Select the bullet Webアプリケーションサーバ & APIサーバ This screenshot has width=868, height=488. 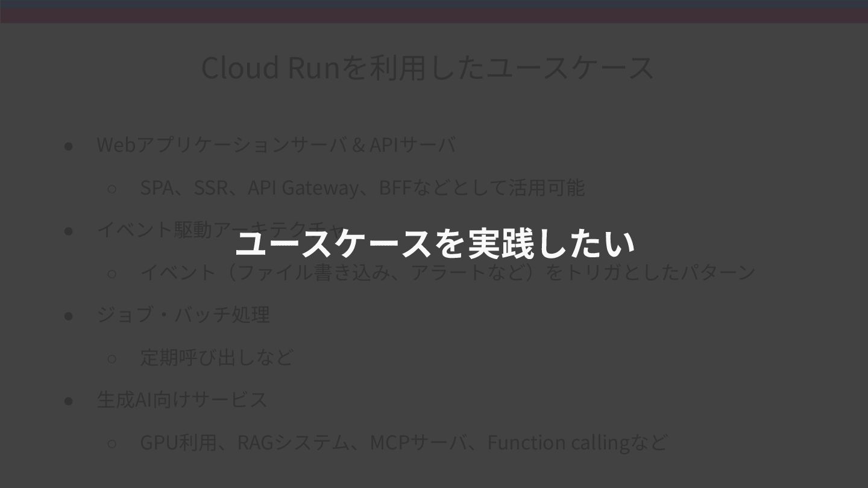tap(276, 145)
